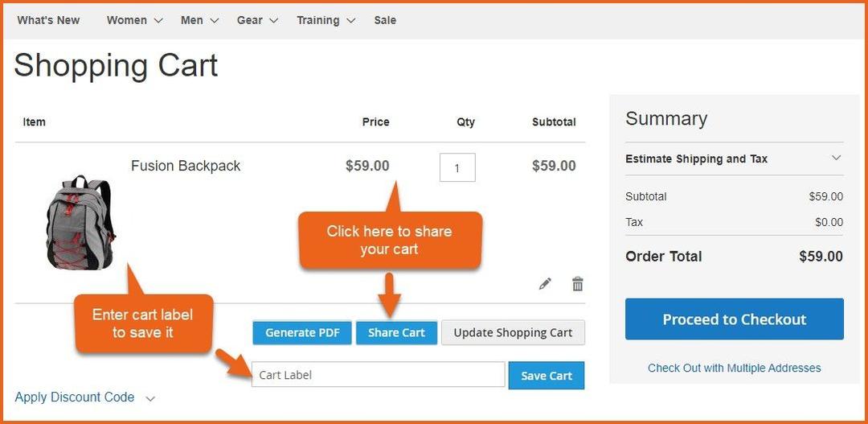Open Check Out with Multiple Addresses link
868x424 pixels.
734,368
